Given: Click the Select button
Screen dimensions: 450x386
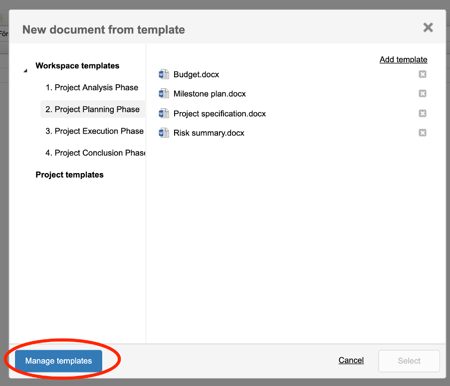Looking at the screenshot, I should point(409,361).
